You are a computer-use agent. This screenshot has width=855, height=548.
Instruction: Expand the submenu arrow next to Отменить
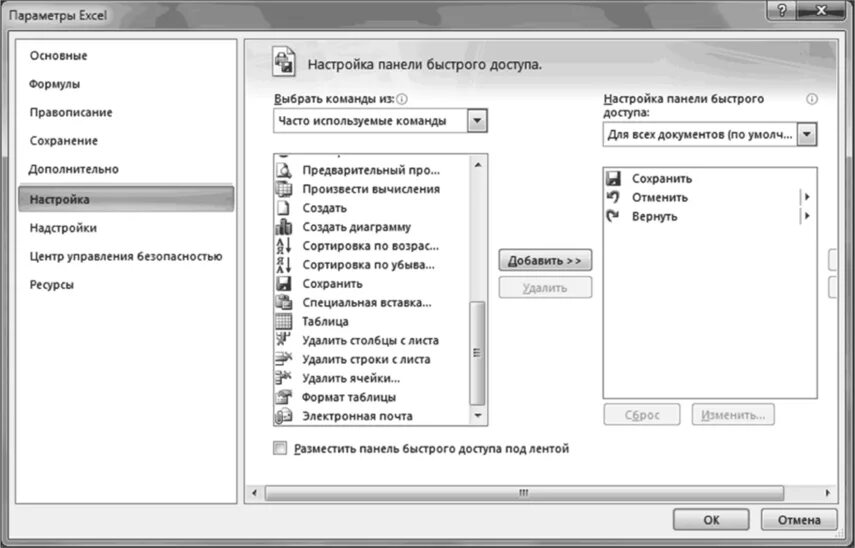[x=807, y=197]
